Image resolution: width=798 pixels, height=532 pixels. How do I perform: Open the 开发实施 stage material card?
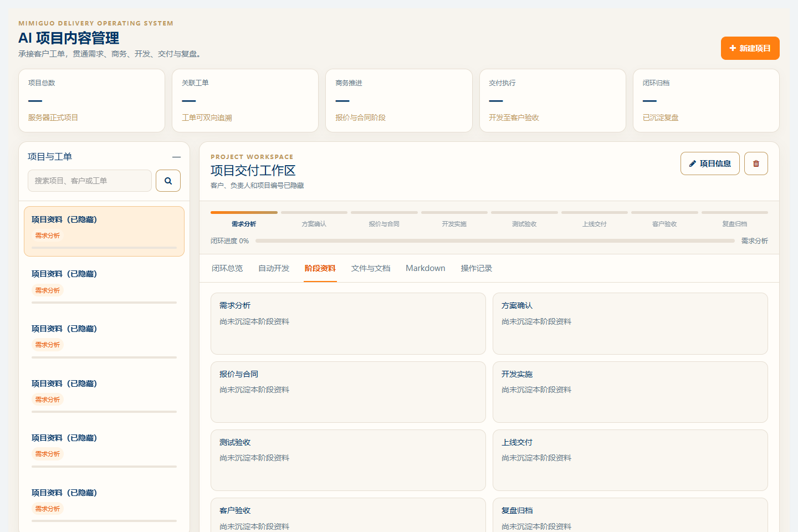click(x=630, y=392)
